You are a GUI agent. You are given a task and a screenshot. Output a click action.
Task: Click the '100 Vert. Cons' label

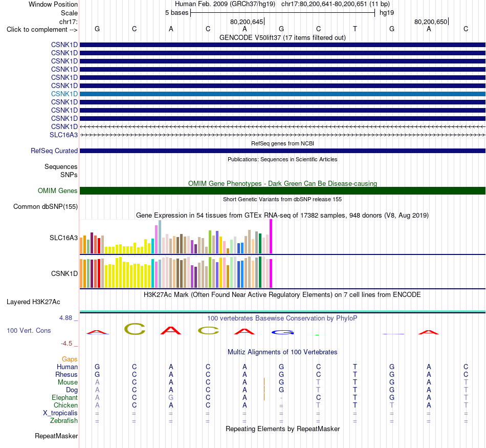coord(29,330)
